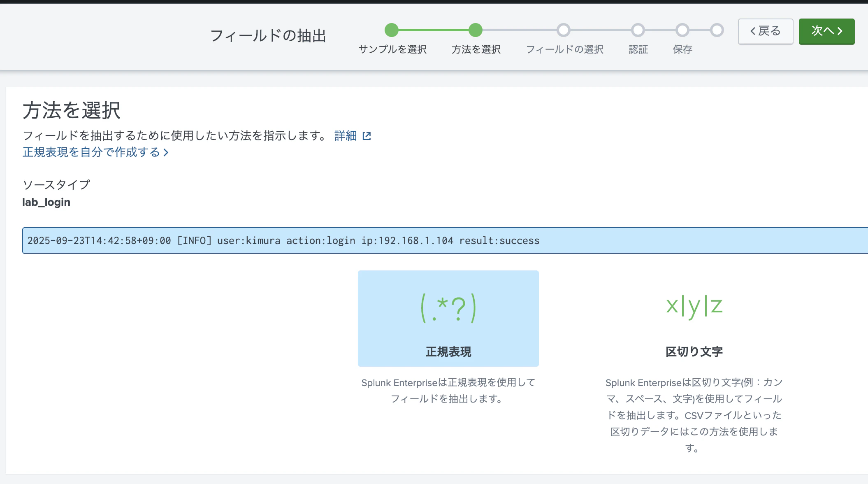
Task: Click the 方法を選択 step circle
Action: (x=476, y=30)
